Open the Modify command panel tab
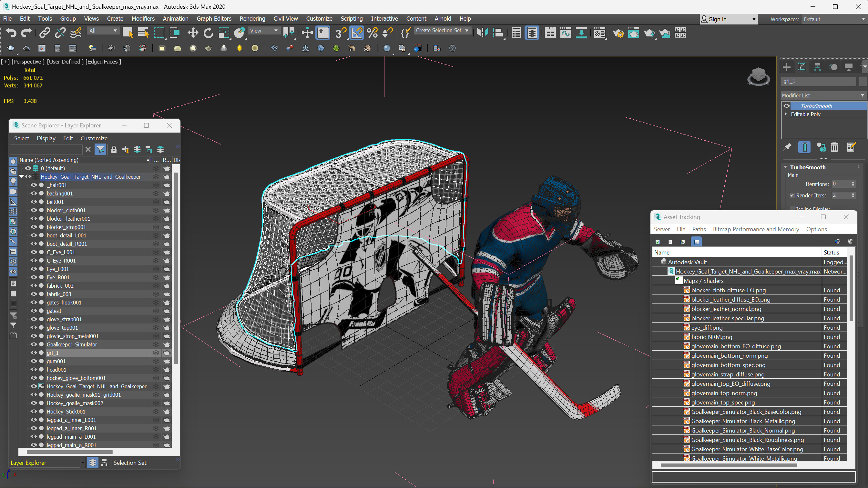This screenshot has height=488, width=868. point(802,67)
